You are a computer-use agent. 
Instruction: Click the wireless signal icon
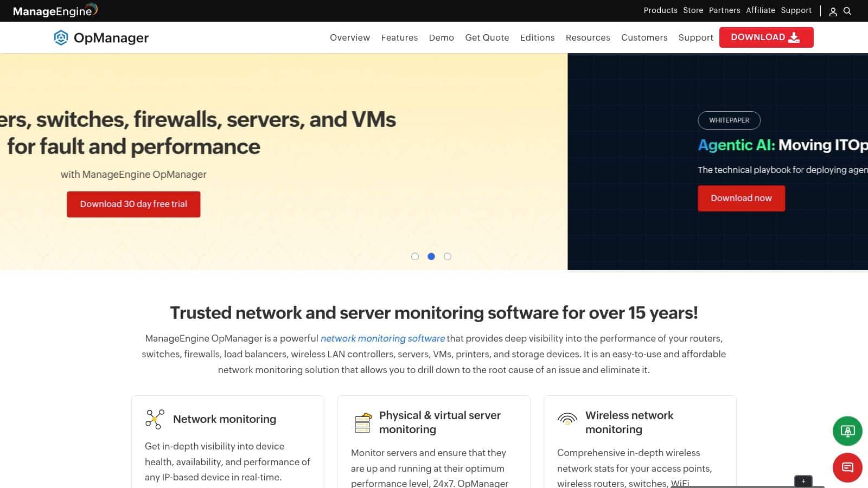click(567, 418)
